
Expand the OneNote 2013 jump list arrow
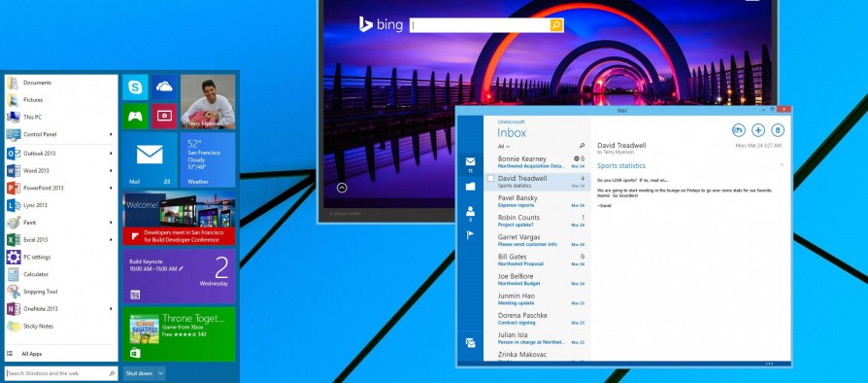111,309
